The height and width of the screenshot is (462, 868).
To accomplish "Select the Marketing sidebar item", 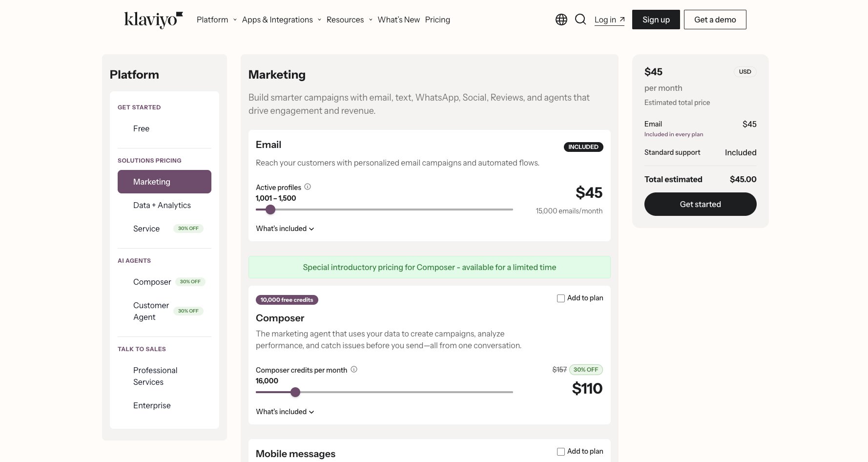I will [x=165, y=182].
